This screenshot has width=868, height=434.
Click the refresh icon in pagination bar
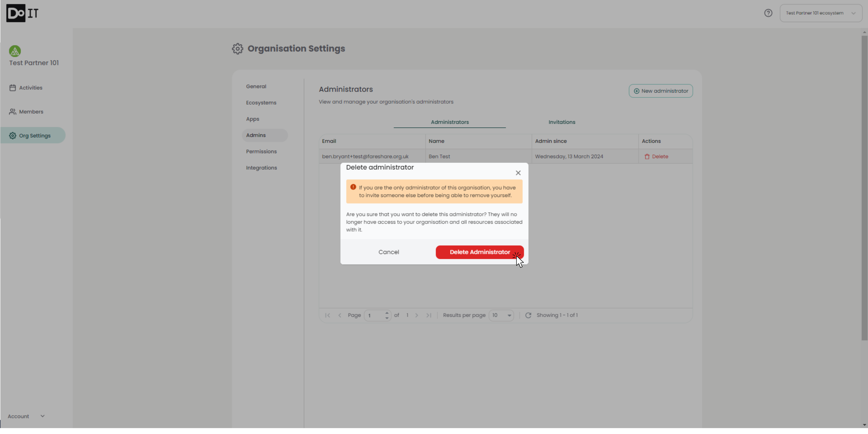coord(528,315)
